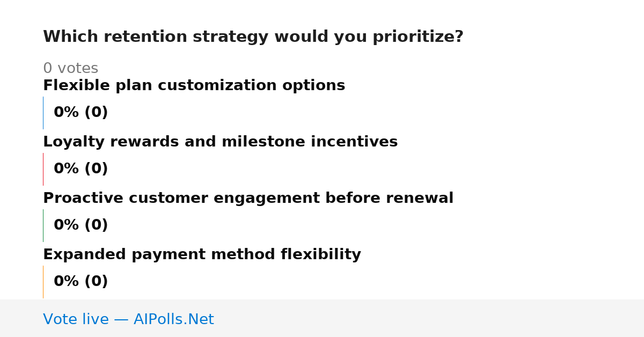The image size is (644, 337).
Task: Click 0% (0) under Proactive customer engagement
Action: tap(80, 225)
